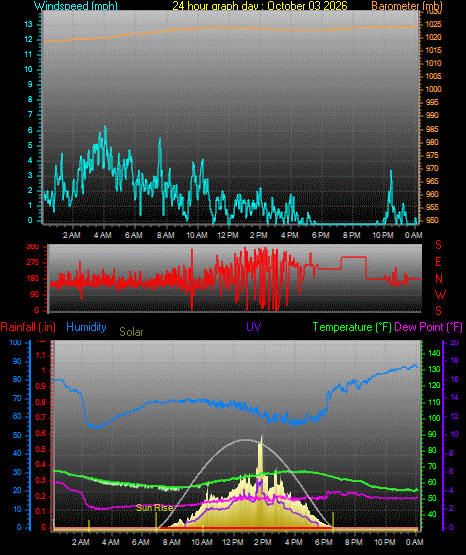Click the '950' value on barometer axis

432,220
